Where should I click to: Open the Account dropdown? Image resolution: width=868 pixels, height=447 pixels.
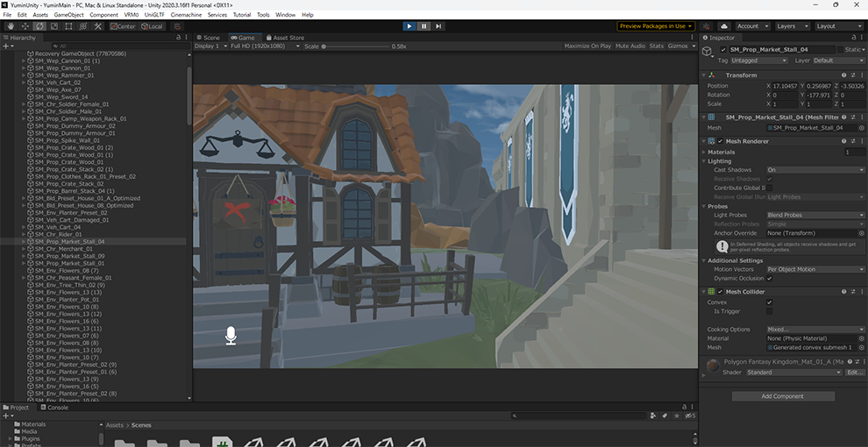752,26
